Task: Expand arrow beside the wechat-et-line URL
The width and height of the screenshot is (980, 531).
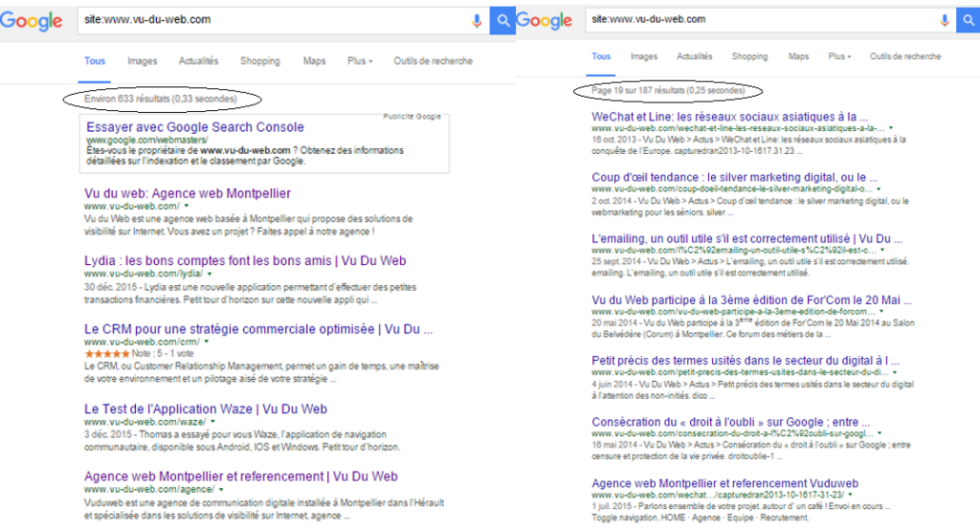Action: [x=891, y=129]
